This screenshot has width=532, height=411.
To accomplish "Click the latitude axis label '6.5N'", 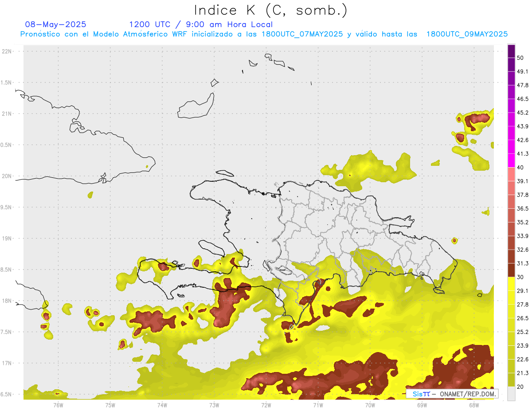I will [x=7, y=395].
